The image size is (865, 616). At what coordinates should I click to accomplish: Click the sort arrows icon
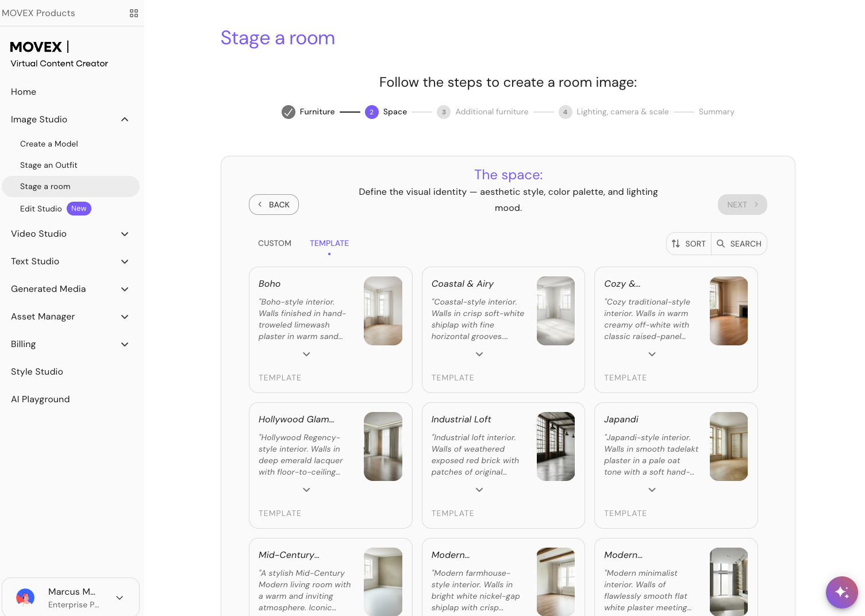click(676, 244)
